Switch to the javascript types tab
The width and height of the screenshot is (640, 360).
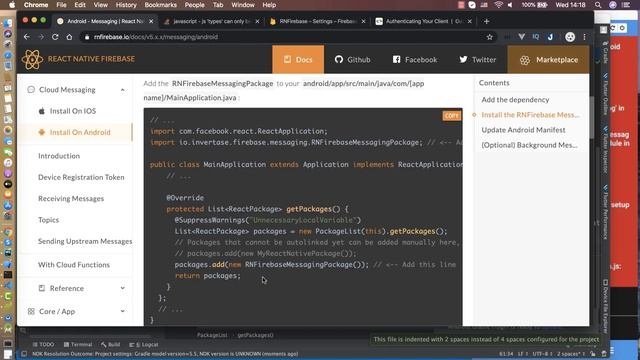click(212, 21)
